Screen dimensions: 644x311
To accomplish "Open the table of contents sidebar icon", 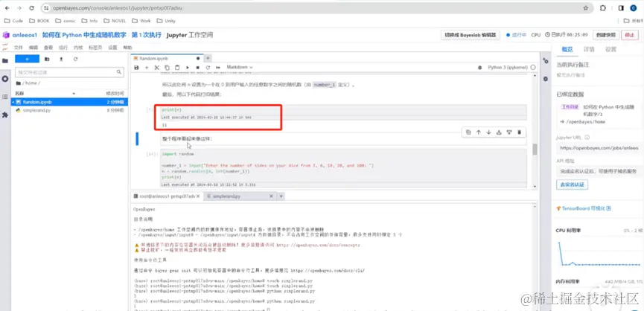I will (5, 97).
